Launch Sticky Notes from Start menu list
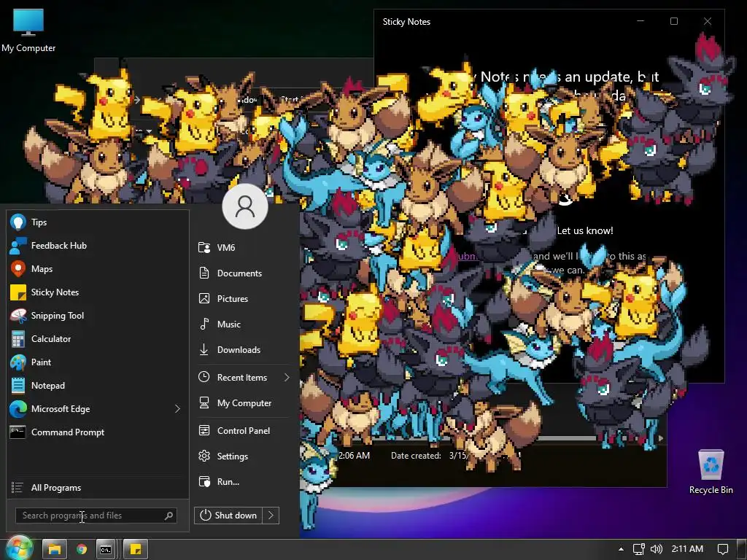The width and height of the screenshot is (747, 560). coord(98,292)
